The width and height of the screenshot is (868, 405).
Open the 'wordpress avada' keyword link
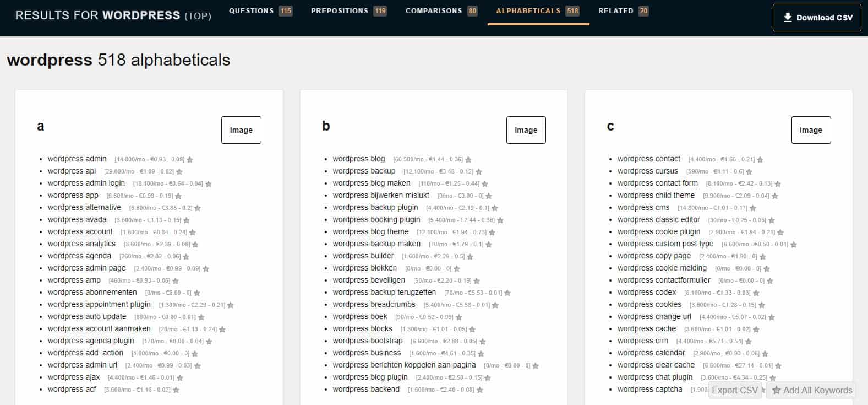pyautogui.click(x=77, y=219)
